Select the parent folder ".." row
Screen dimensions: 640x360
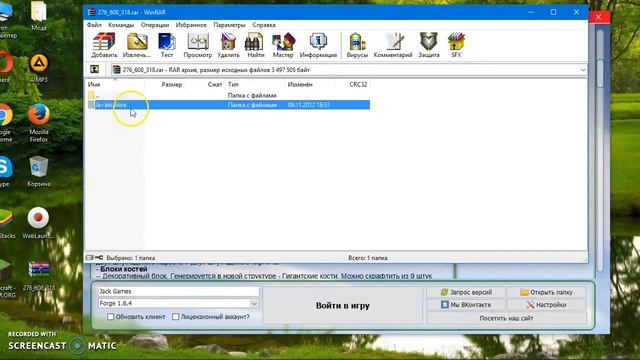pyautogui.click(x=228, y=95)
